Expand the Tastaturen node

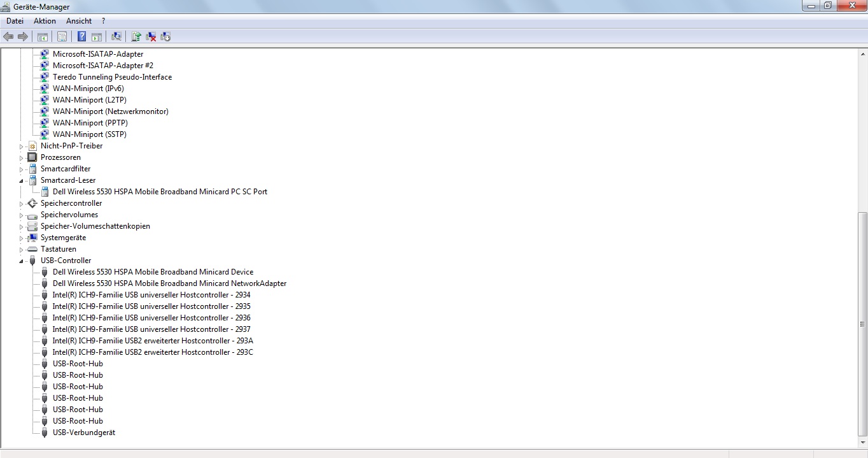click(x=21, y=249)
